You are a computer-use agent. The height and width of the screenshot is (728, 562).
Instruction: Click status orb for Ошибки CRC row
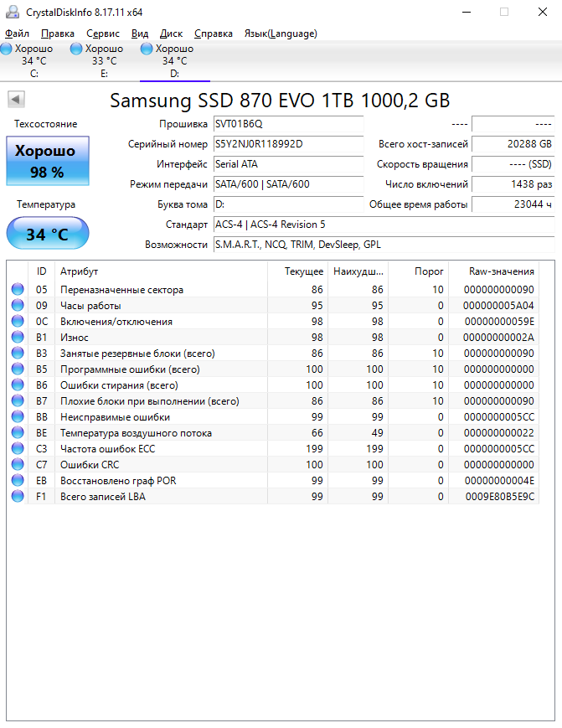pyautogui.click(x=18, y=465)
